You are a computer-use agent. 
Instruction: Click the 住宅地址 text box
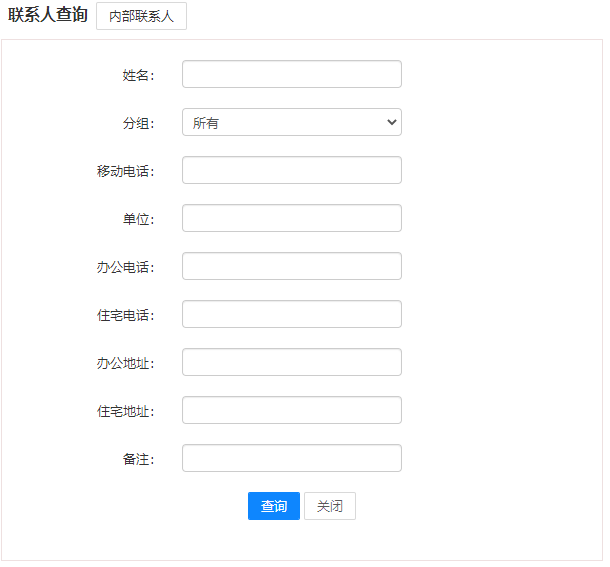[291, 411]
